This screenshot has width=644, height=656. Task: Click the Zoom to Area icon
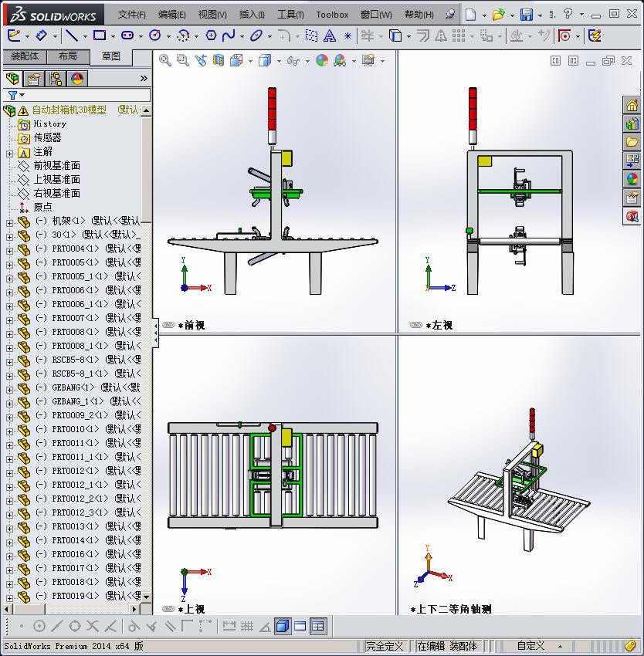pos(183,61)
